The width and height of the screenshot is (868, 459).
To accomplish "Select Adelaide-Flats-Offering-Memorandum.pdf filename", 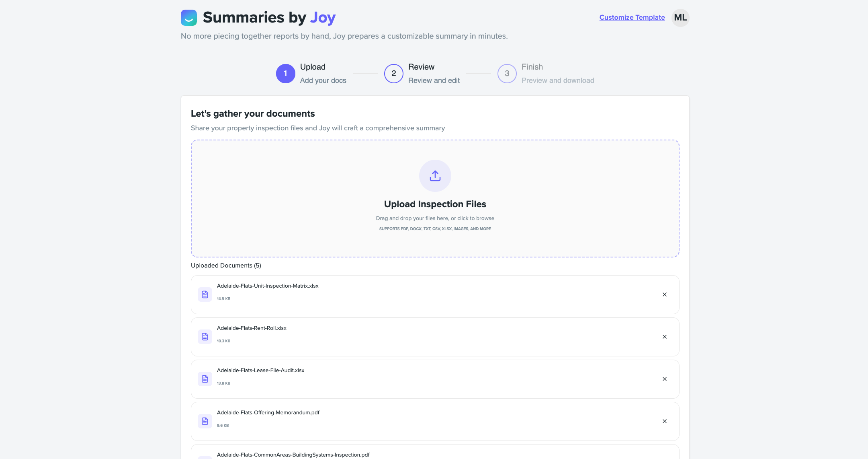I will pos(268,412).
